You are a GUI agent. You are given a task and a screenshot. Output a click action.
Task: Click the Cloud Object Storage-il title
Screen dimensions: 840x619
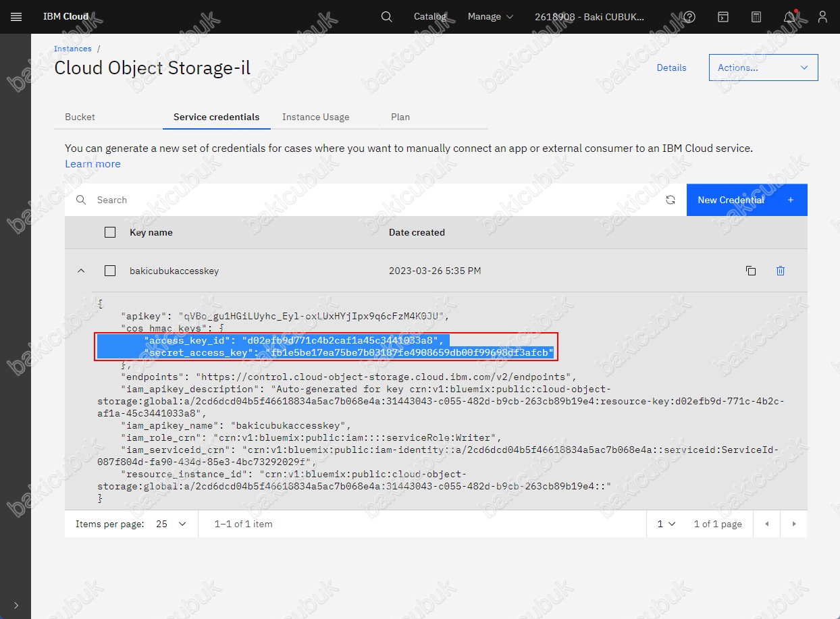(x=153, y=68)
